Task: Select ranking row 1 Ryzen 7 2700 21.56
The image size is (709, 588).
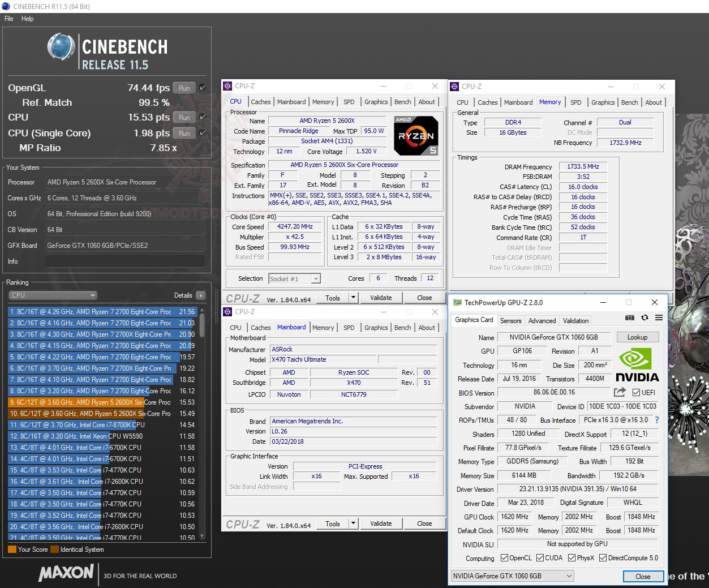Action: [x=102, y=312]
